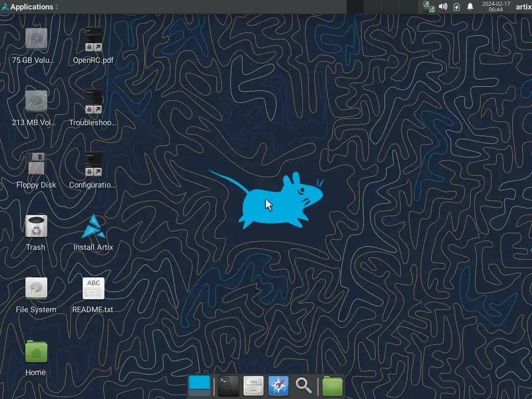Open the Applications menu
532x399 pixels.
point(28,6)
